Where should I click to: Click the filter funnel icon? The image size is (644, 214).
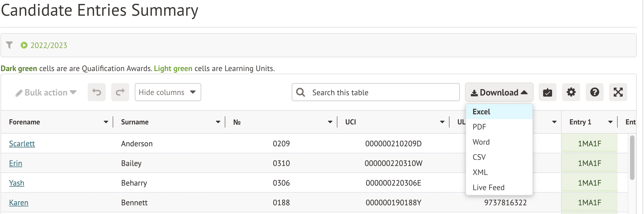click(x=10, y=45)
